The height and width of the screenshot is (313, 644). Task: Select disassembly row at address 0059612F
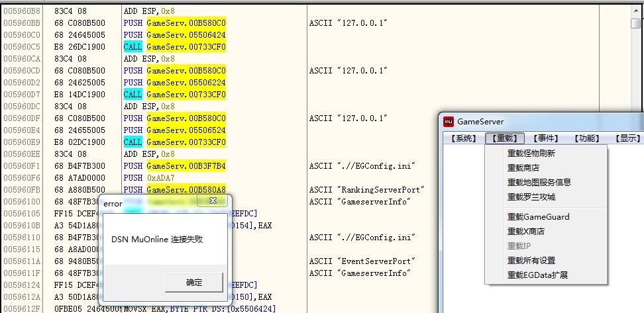220,308
